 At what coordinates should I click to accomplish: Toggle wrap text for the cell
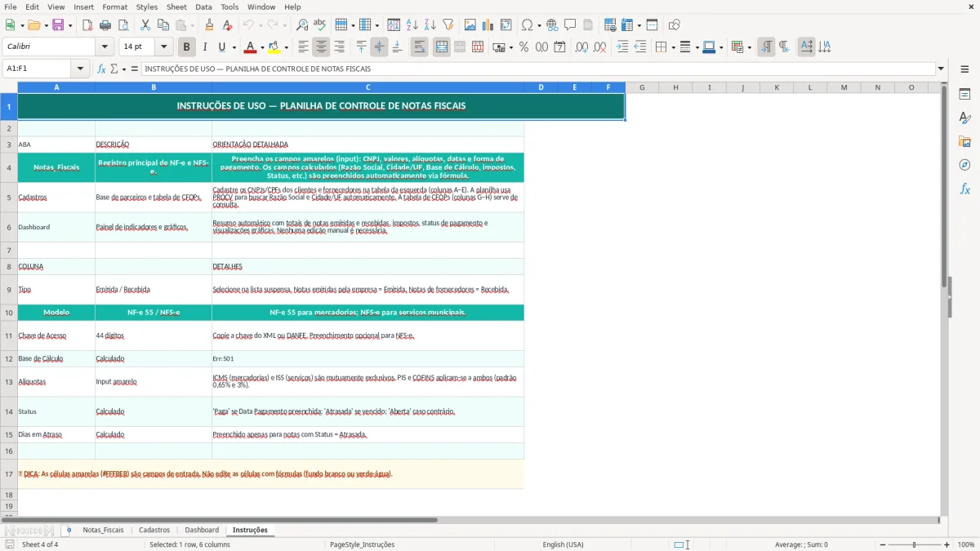coord(419,47)
